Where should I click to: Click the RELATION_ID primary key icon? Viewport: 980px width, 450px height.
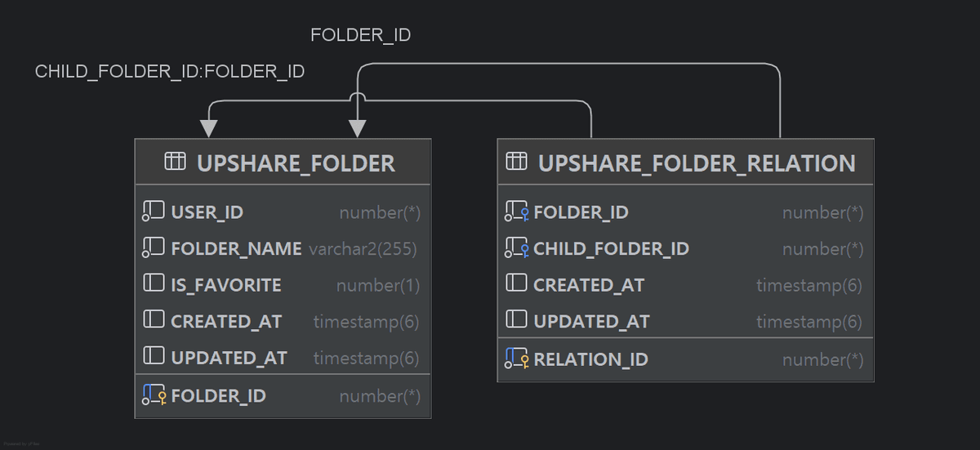(517, 359)
